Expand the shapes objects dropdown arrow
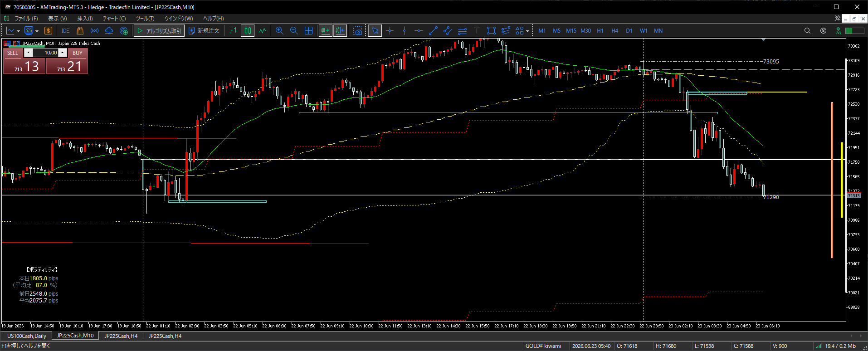 527,31
